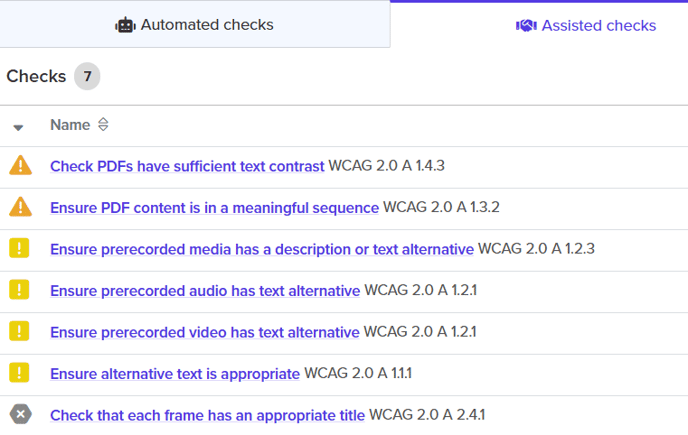This screenshot has width=688, height=435.
Task: Click yellow alert icon for prerecorded video row
Action: point(19,331)
